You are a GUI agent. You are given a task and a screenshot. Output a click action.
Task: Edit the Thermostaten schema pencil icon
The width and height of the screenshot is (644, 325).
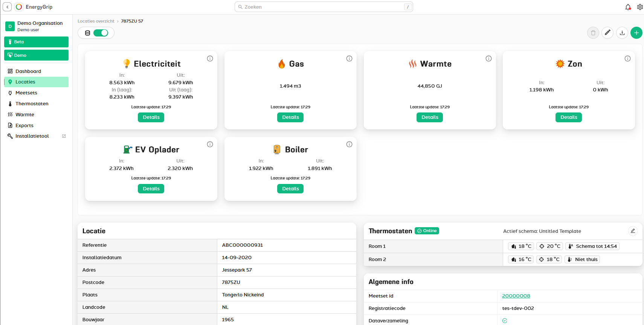633,231
